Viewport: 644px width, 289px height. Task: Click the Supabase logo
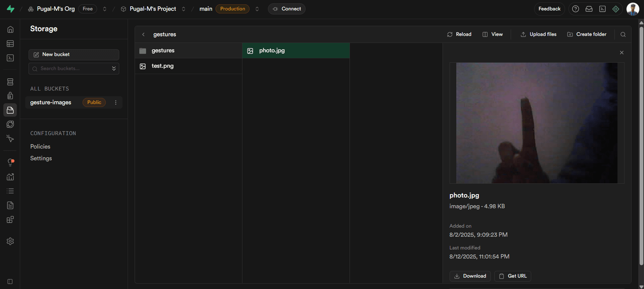tap(11, 9)
